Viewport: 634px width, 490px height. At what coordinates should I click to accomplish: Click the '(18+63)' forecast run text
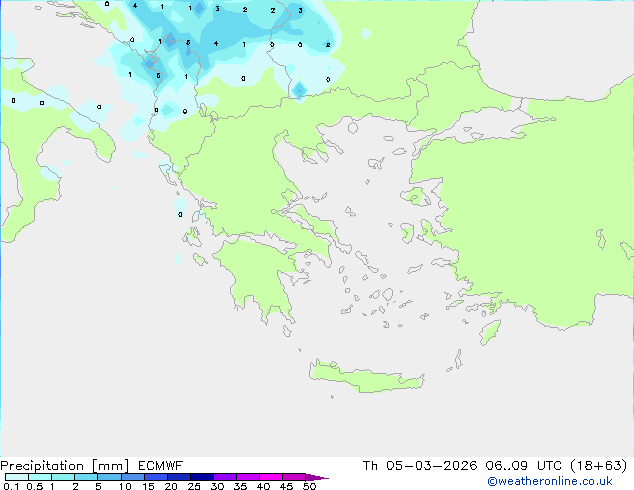[x=599, y=466]
